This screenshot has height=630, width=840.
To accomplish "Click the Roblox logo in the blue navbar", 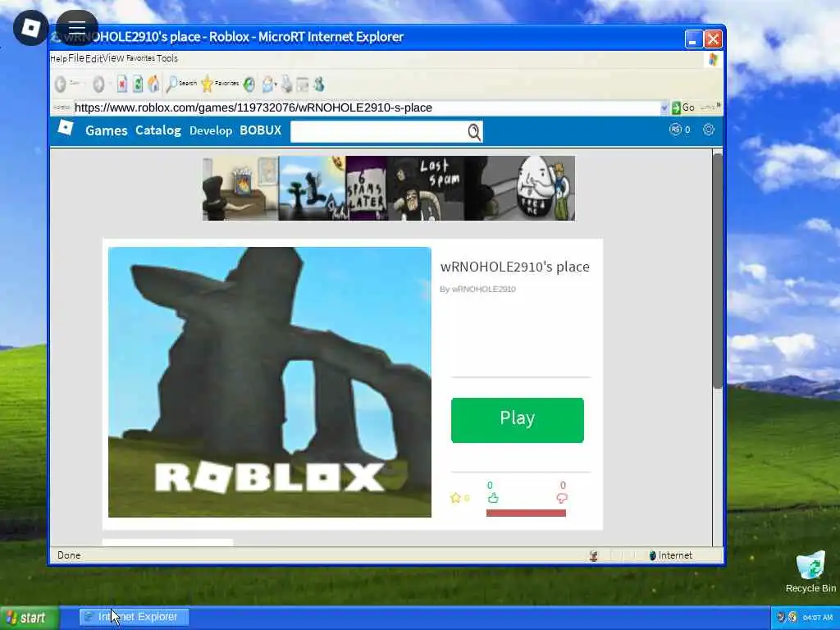I will [x=66, y=127].
